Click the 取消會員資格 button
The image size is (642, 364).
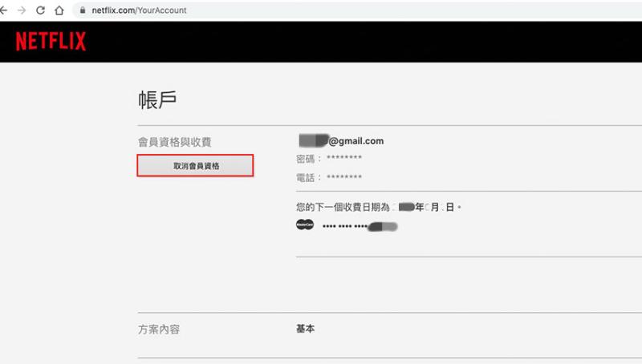(x=195, y=166)
